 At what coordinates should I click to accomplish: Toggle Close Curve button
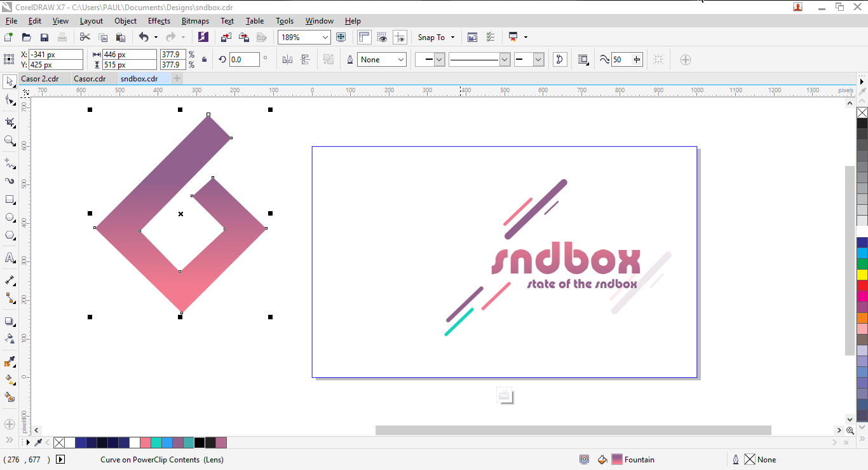(x=560, y=60)
